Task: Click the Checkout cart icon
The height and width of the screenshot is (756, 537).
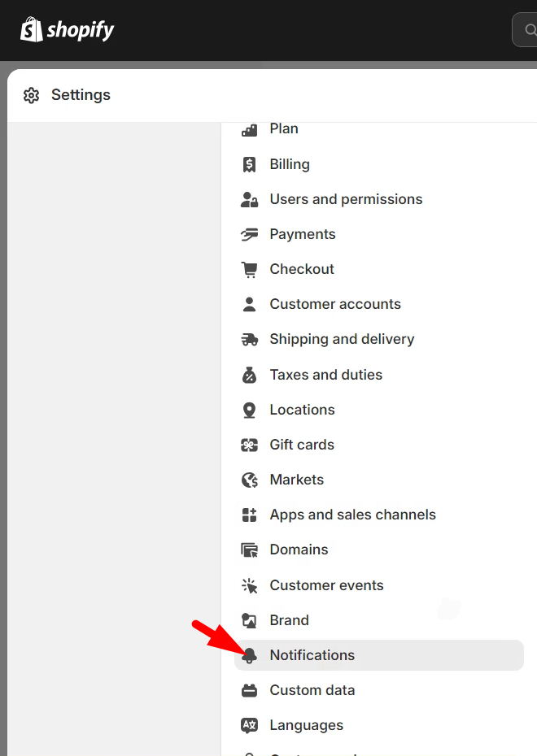Action: click(250, 269)
